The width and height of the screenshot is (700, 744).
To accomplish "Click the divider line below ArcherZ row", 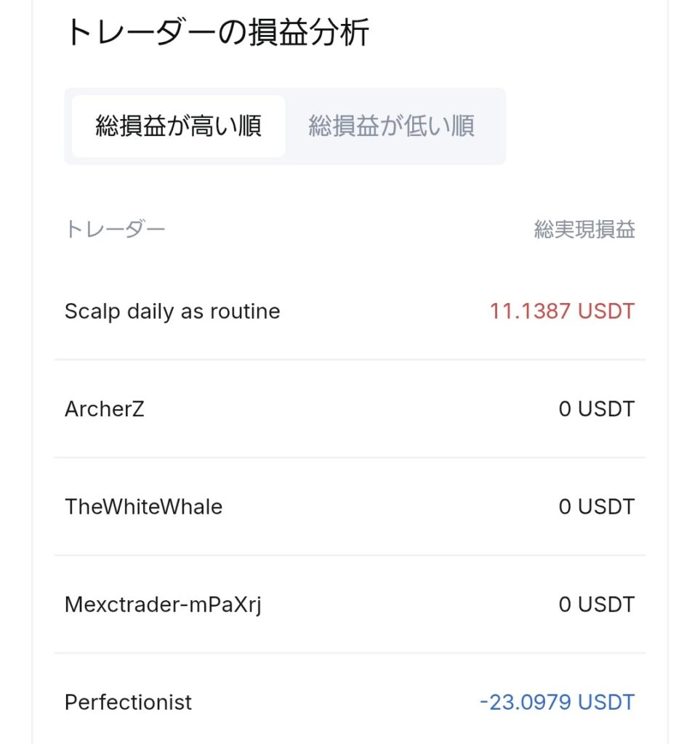I will (349, 458).
